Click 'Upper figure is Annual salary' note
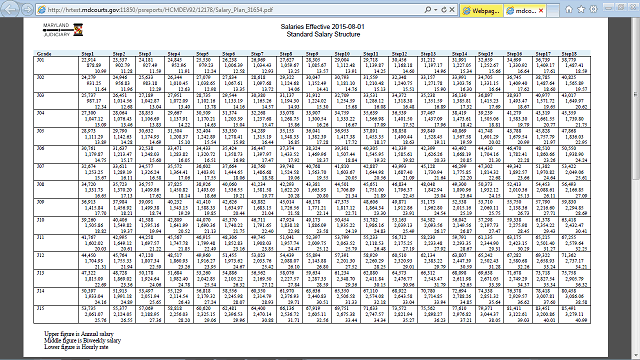The image size is (640, 360). coord(79,334)
